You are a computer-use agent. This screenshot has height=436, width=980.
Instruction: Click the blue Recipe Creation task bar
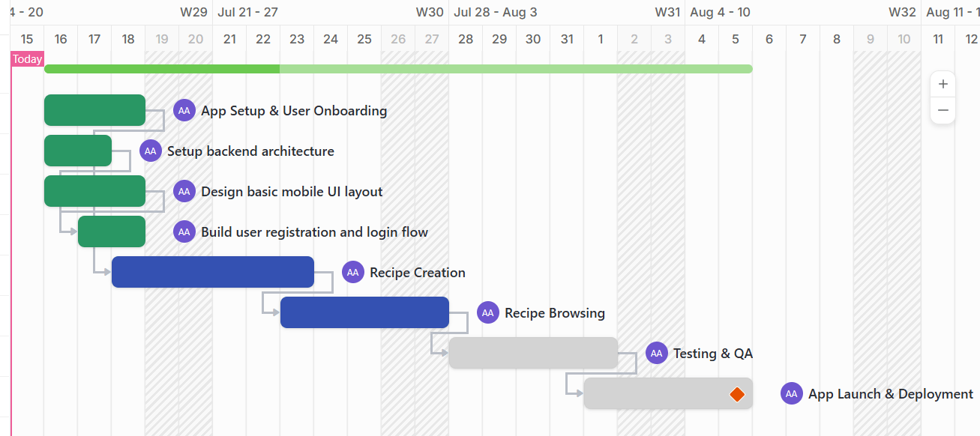(x=212, y=272)
